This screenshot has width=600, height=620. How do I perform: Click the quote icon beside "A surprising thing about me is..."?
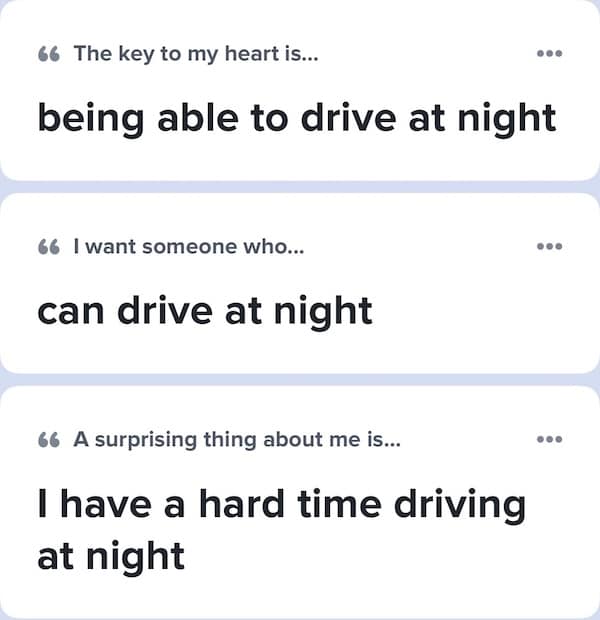coord(49,440)
